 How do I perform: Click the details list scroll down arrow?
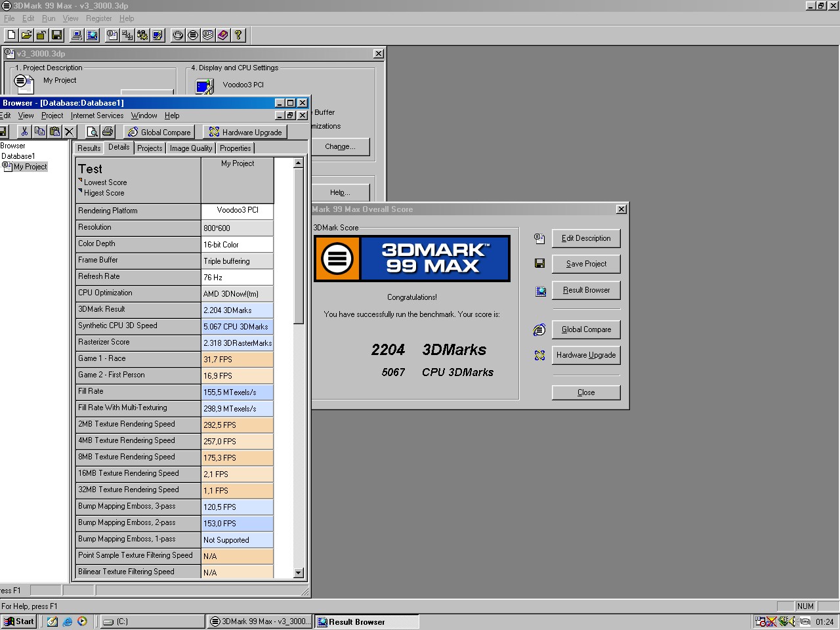click(299, 573)
